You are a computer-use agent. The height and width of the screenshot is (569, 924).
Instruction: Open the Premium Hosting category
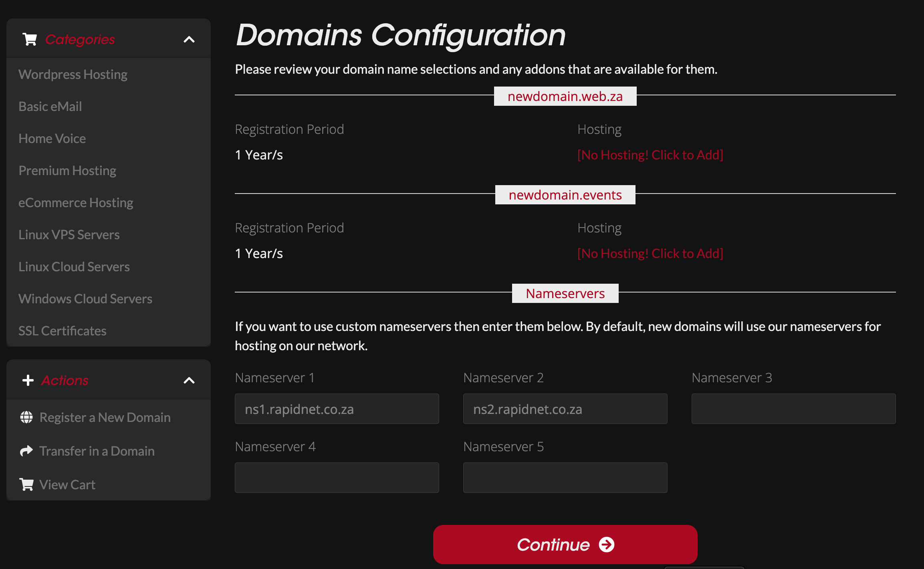coord(67,171)
